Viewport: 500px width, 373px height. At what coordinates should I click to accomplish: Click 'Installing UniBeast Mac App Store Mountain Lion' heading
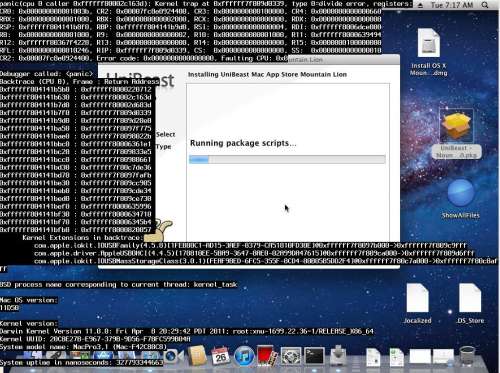[267, 74]
